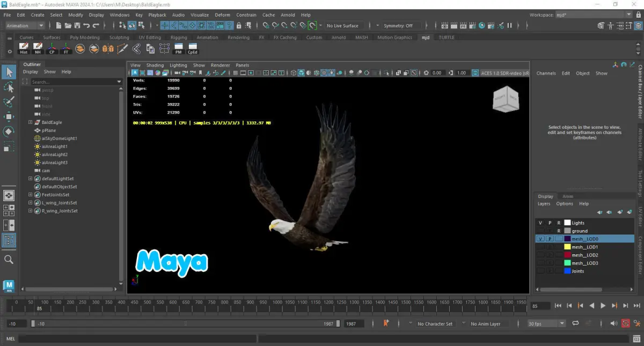This screenshot has width=644, height=346.
Task: Select the Scale tool in toolbox
Action: [x=9, y=146]
